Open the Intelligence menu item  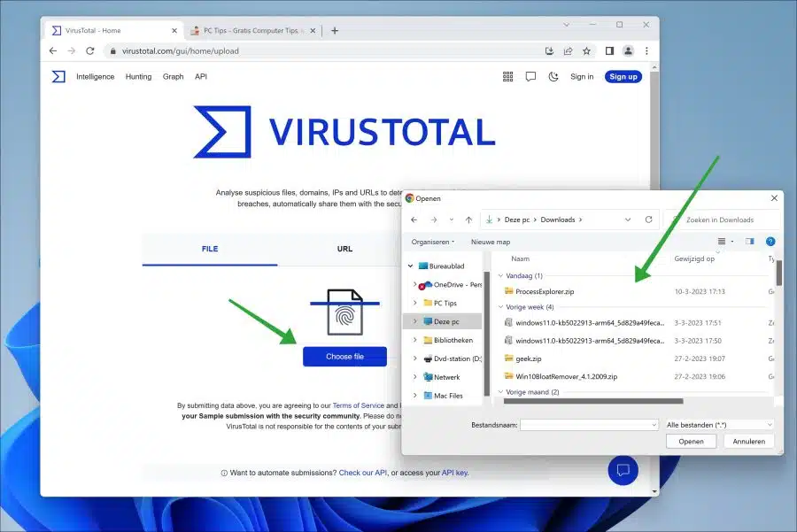(x=95, y=77)
